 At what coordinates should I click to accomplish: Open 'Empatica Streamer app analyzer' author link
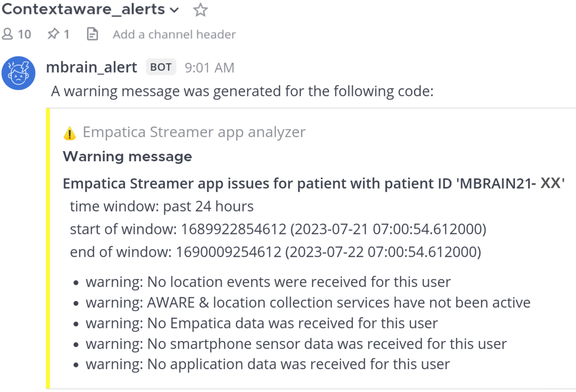(x=194, y=132)
